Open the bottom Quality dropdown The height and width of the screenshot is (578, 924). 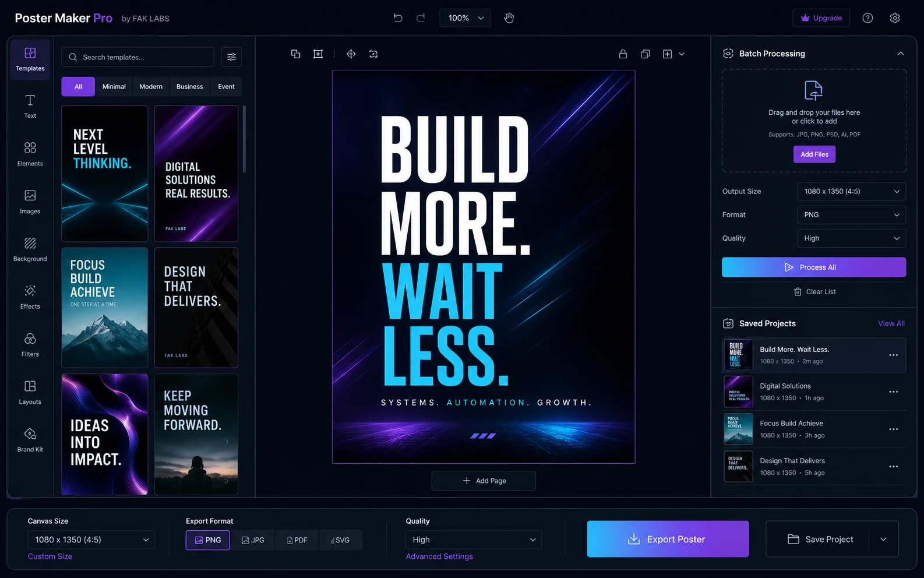[474, 540]
